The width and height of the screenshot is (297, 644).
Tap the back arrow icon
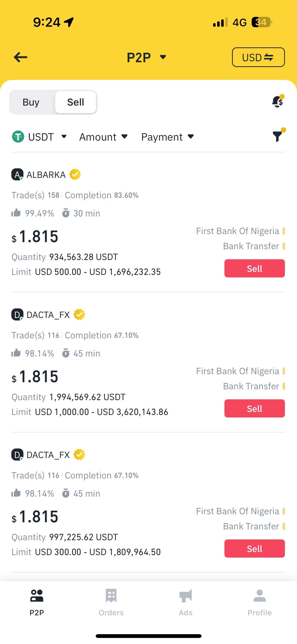coord(20,57)
